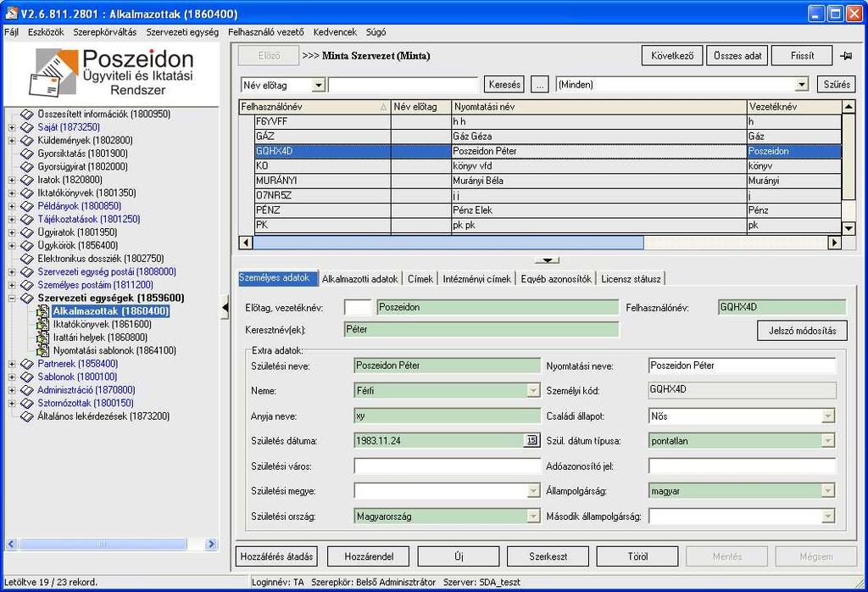Open the Név előtag search field dropdown
868x592 pixels.
pos(319,86)
